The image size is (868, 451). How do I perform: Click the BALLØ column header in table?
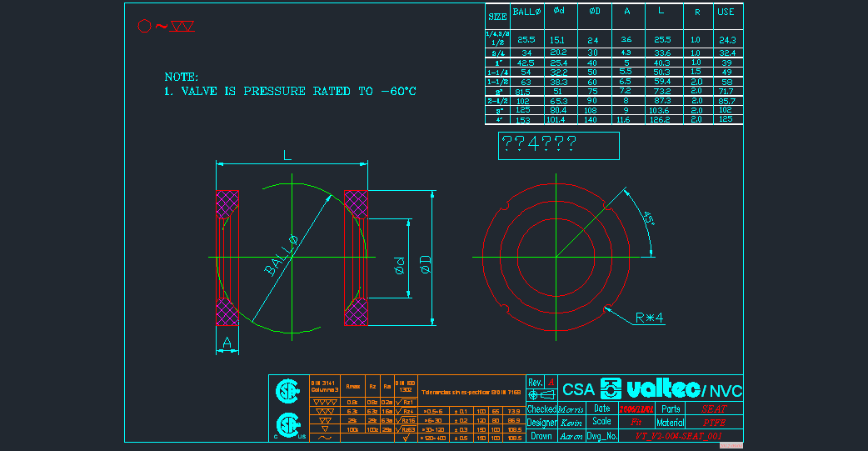click(x=526, y=13)
